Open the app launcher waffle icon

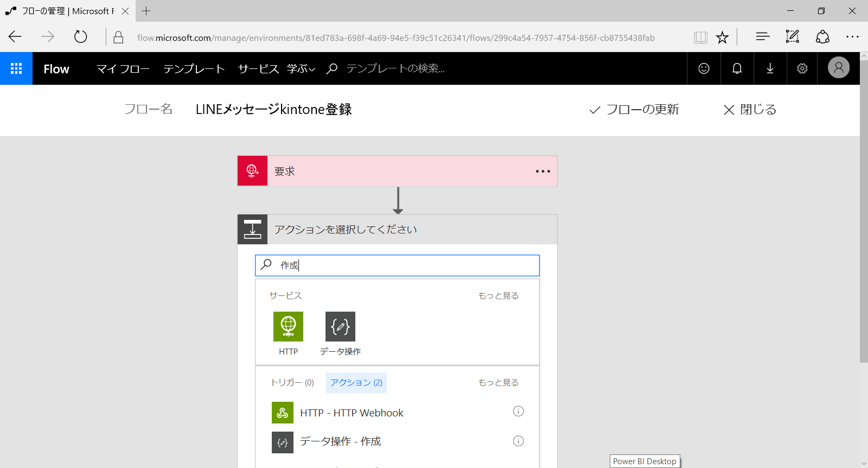point(16,68)
